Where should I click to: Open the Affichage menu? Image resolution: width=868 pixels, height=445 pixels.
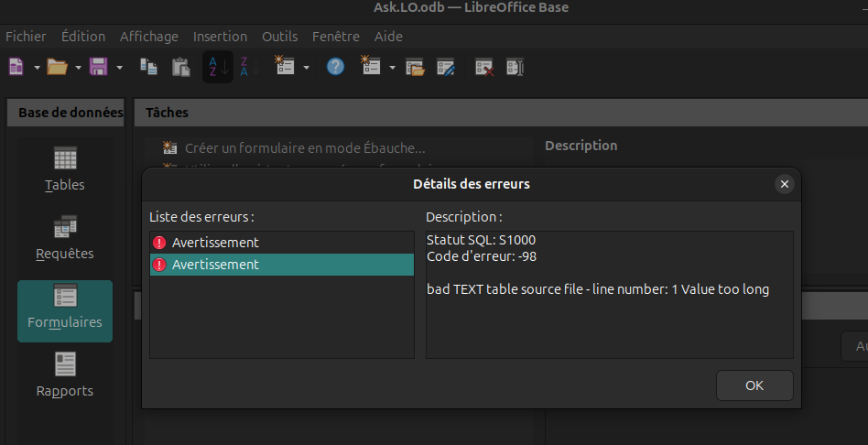coord(148,37)
